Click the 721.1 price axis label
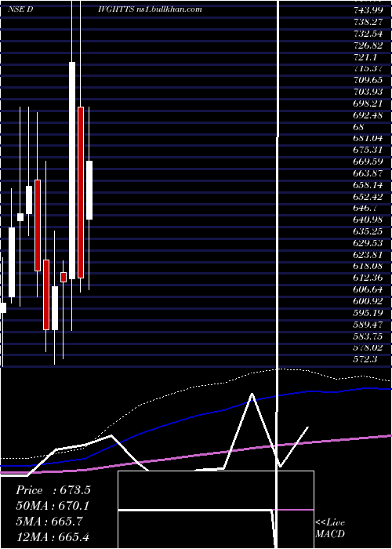This screenshot has height=549, width=392. pyautogui.click(x=365, y=57)
